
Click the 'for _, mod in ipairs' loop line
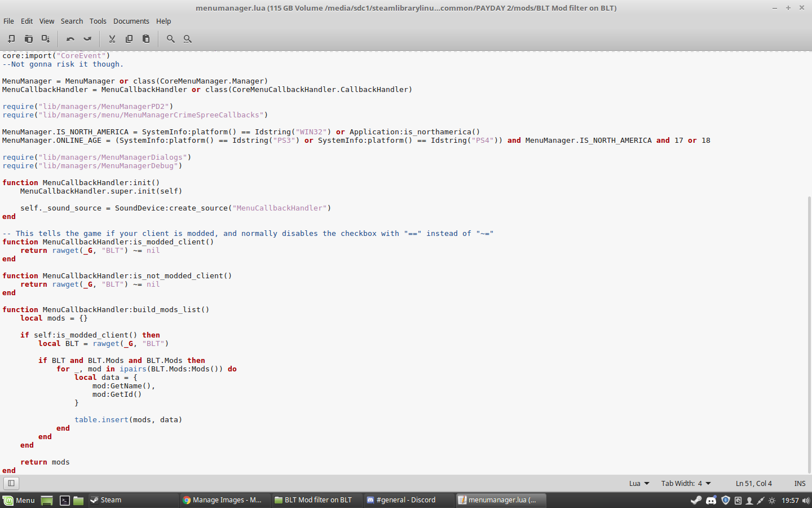(x=147, y=369)
